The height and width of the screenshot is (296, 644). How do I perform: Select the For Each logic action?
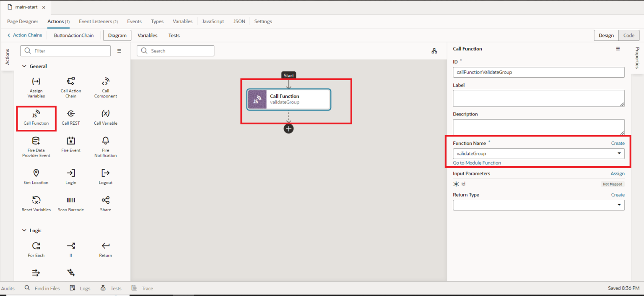tap(36, 249)
